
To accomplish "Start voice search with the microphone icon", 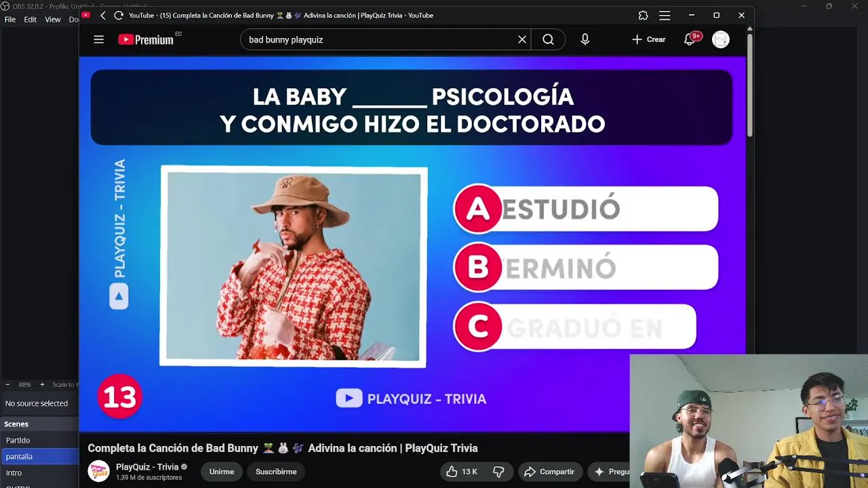I will [585, 39].
